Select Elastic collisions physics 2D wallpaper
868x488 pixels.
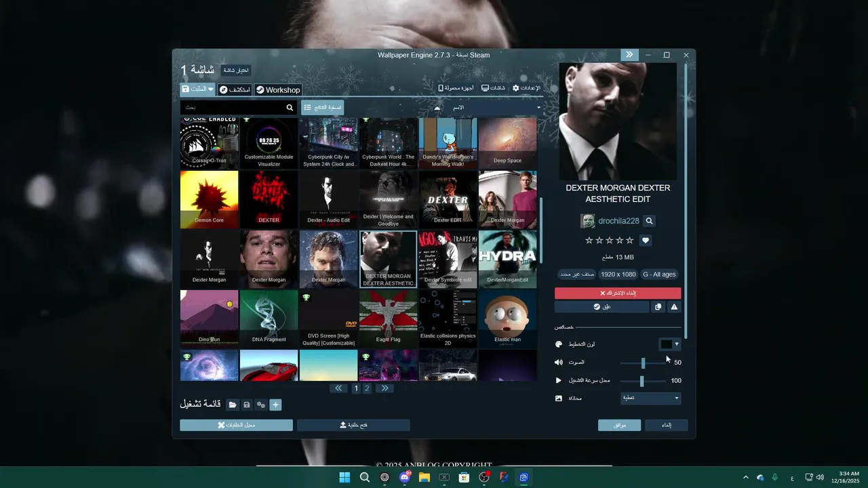[448, 319]
